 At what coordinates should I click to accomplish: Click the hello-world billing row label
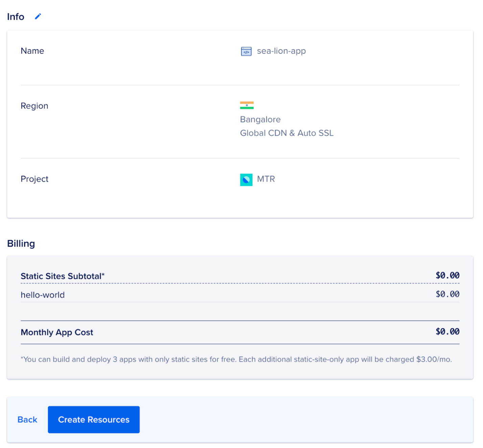(43, 295)
